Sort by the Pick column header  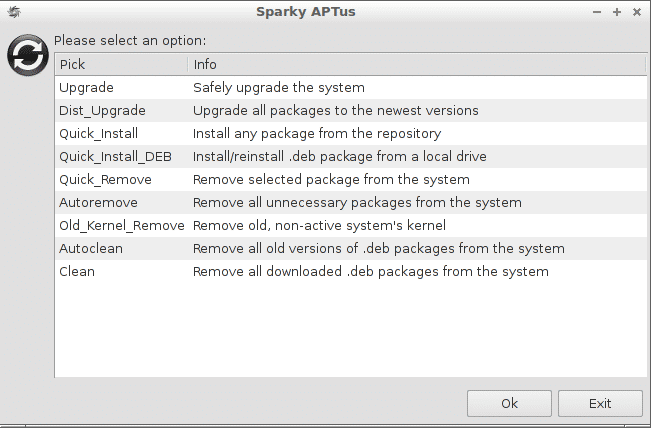pyautogui.click(x=121, y=64)
